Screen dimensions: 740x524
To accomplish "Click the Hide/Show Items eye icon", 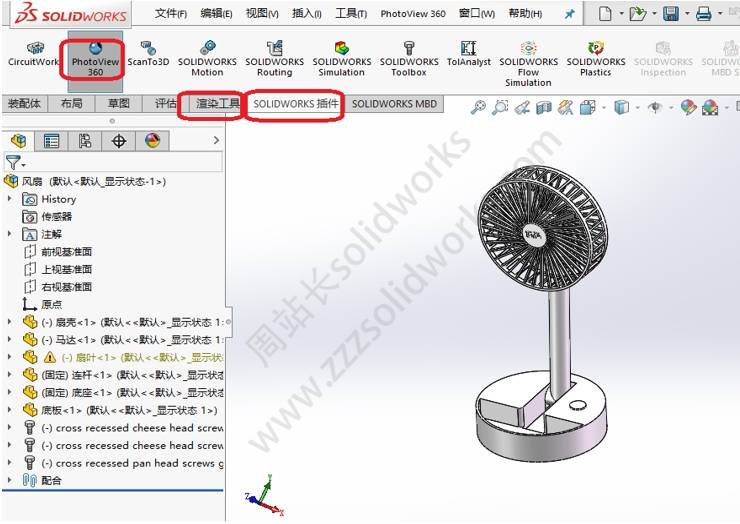I will click(x=655, y=108).
